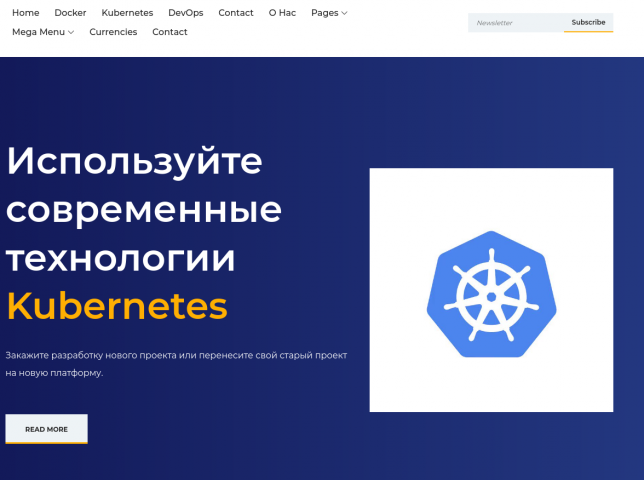Open the Home menu link
Image resolution: width=644 pixels, height=480 pixels.
point(25,13)
